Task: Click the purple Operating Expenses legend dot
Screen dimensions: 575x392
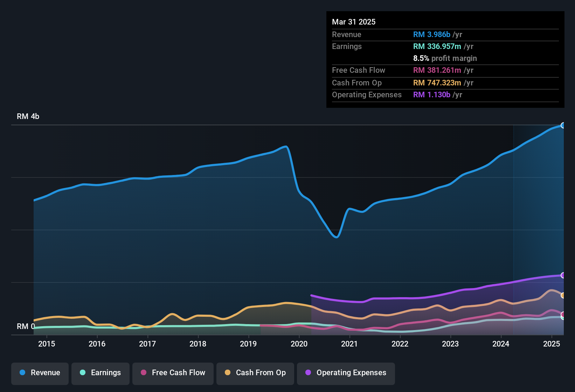Action: [x=308, y=373]
